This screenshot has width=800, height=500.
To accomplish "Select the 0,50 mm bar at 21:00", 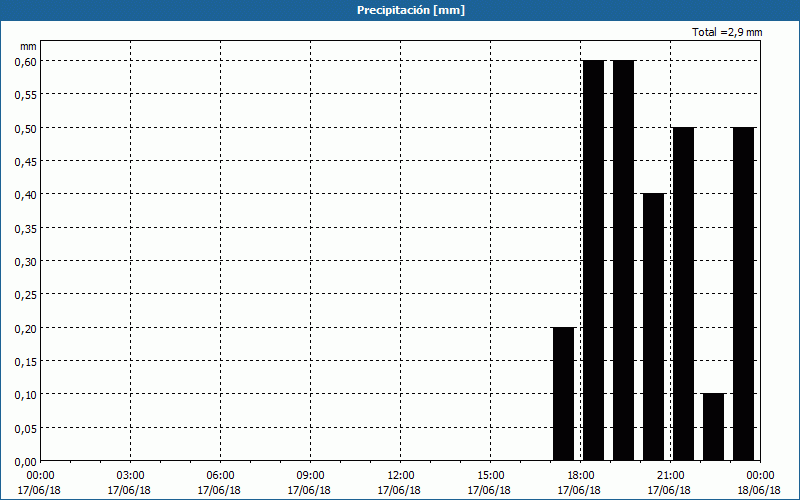I will pyautogui.click(x=684, y=294).
